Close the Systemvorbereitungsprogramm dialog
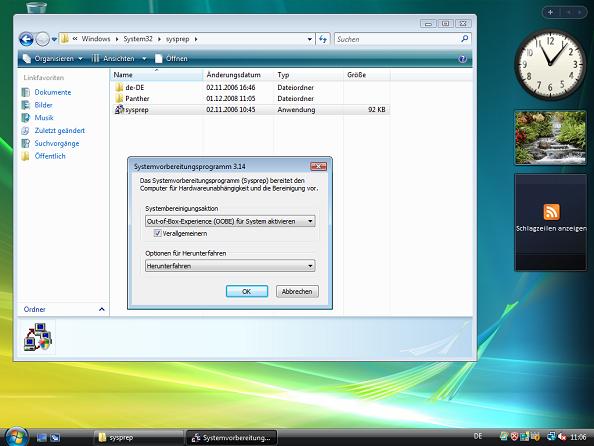 318,166
